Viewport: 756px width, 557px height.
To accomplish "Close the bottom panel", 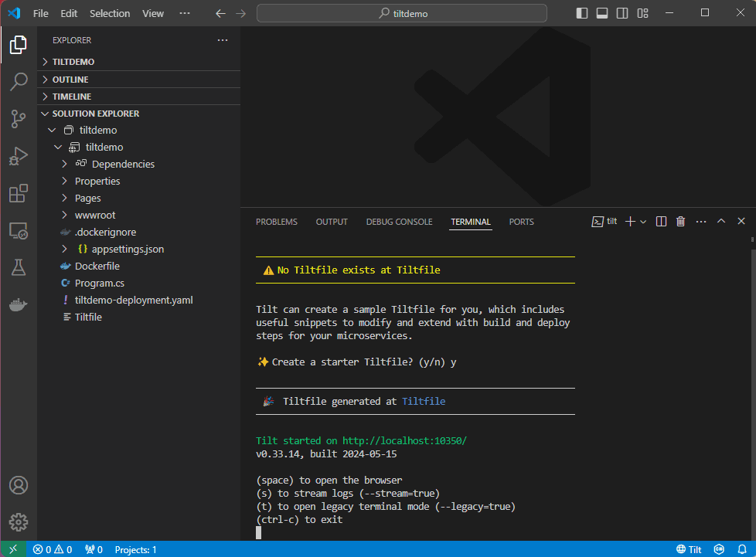I will pos(741,221).
